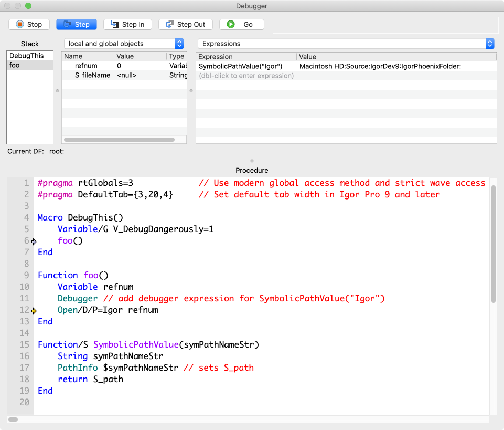This screenshot has height=430, width=504.
Task: Open the local and global objects dropdown
Action: point(124,44)
